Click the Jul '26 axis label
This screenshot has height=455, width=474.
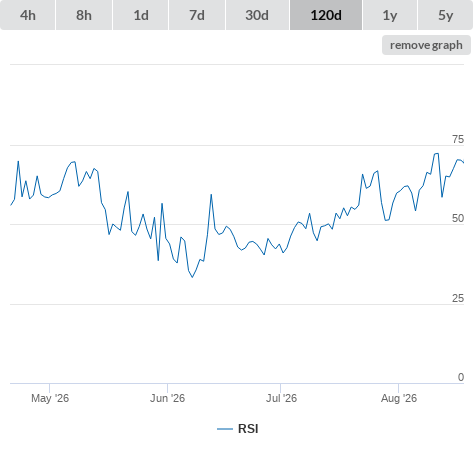tap(281, 398)
